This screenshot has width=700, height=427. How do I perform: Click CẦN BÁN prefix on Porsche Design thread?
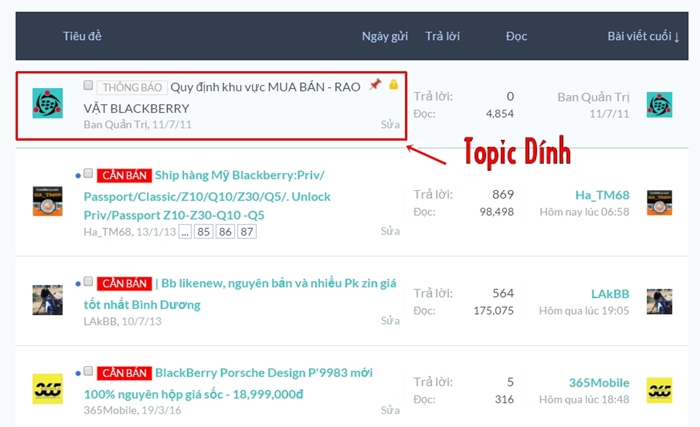tap(125, 373)
